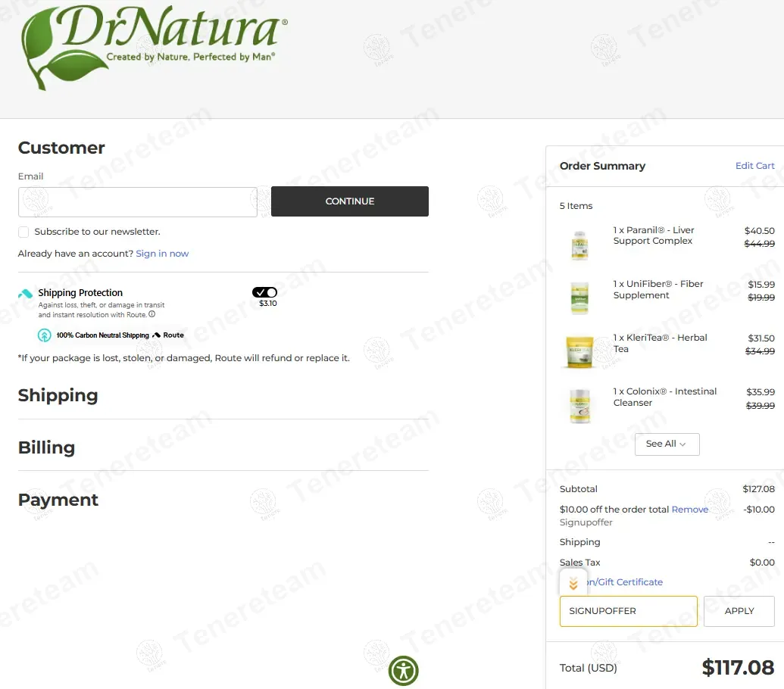Viewport: 784px width, 689px height.
Task: Click the Email input field
Action: (x=138, y=202)
